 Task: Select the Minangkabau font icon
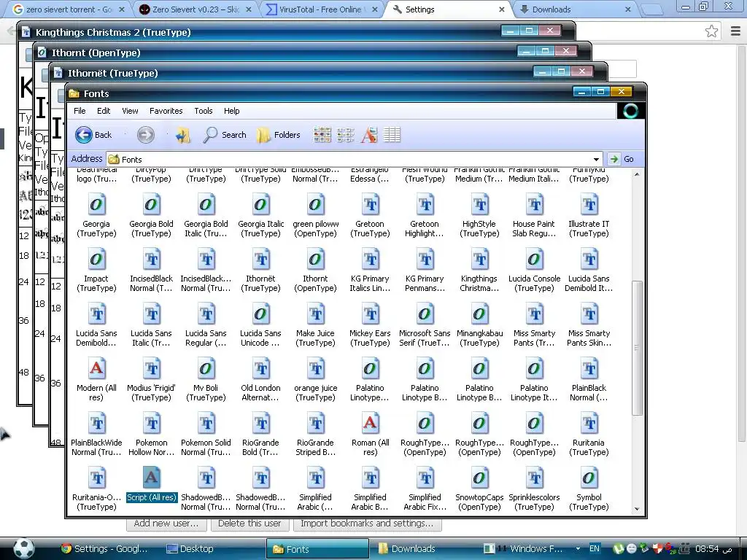480,314
